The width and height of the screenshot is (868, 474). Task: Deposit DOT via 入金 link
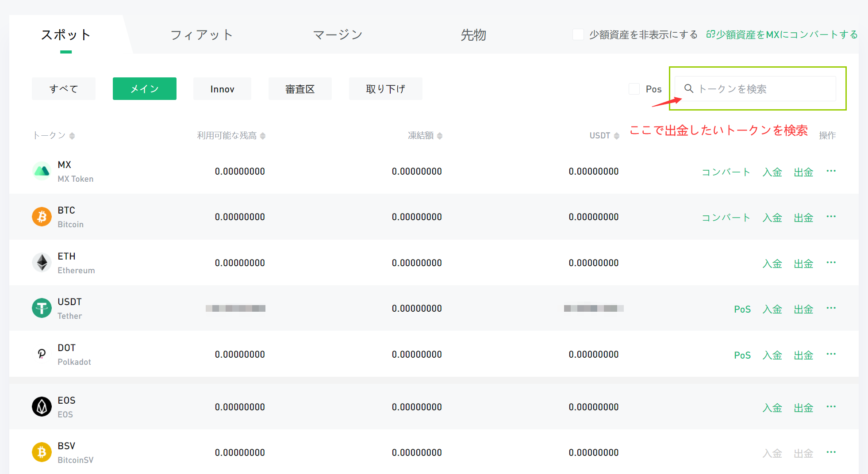[x=772, y=355]
